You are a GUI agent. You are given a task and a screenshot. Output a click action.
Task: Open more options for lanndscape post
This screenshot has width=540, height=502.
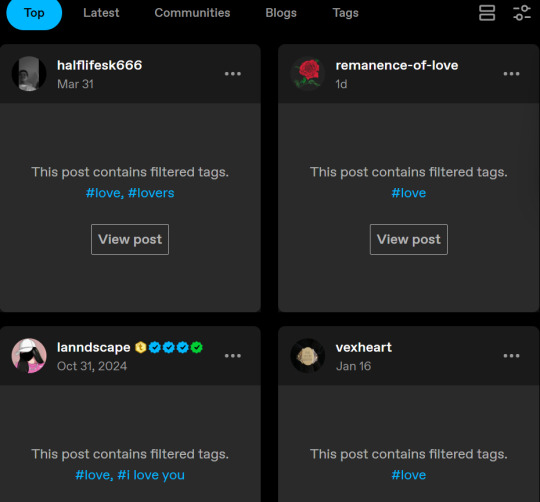click(233, 356)
